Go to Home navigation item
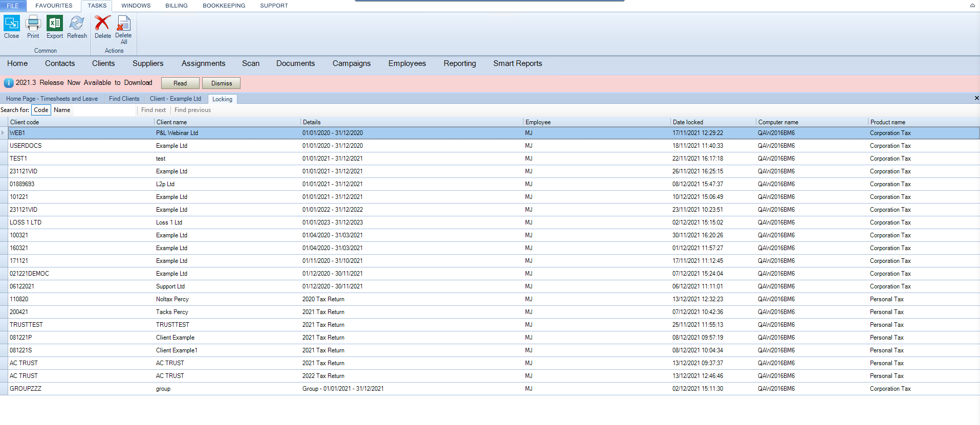This screenshot has width=980, height=425. pyautogui.click(x=17, y=63)
